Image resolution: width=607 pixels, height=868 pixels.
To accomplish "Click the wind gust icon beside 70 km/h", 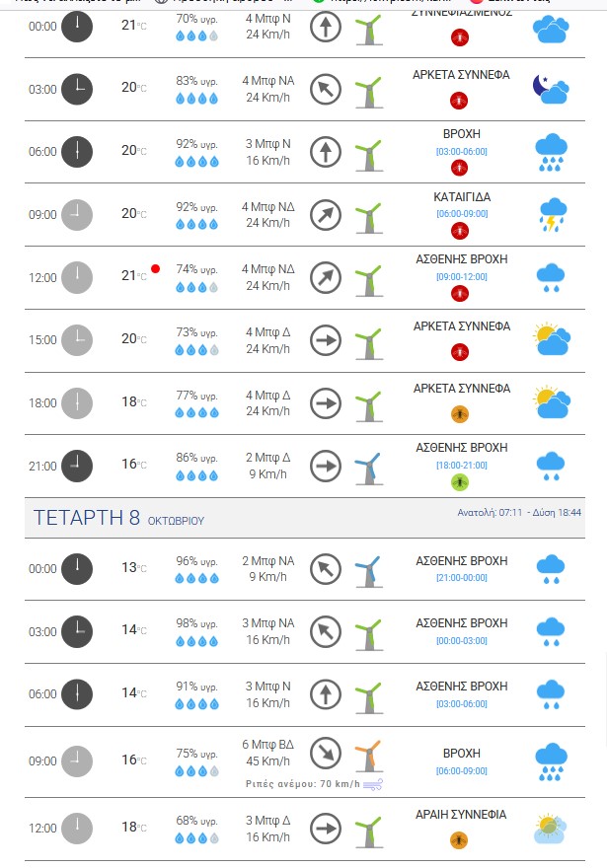I will click(373, 785).
